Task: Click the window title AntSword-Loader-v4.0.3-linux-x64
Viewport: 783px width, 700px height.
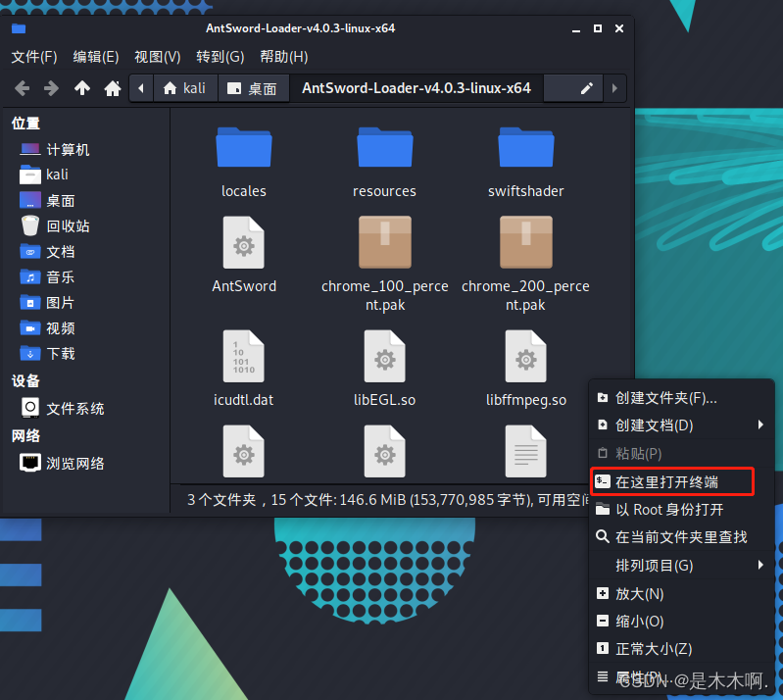Action: (x=300, y=28)
